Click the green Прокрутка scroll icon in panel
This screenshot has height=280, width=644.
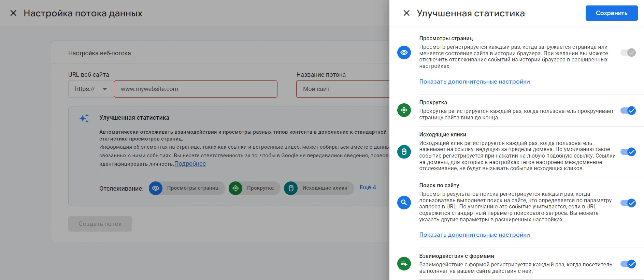tap(404, 110)
